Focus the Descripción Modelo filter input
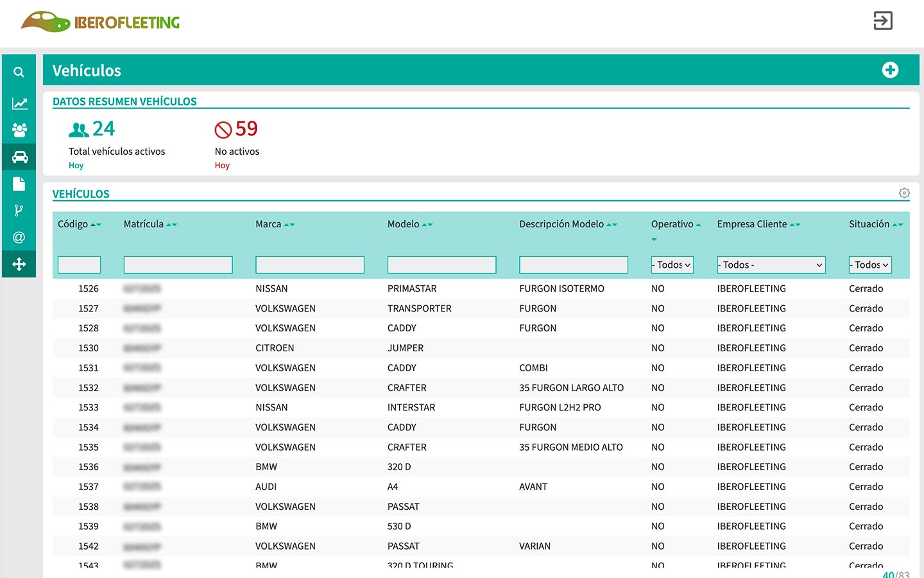The image size is (924, 578). [x=574, y=265]
